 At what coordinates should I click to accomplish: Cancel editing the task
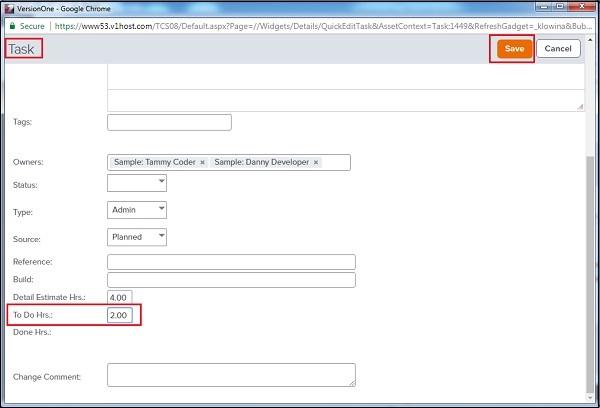pos(558,49)
